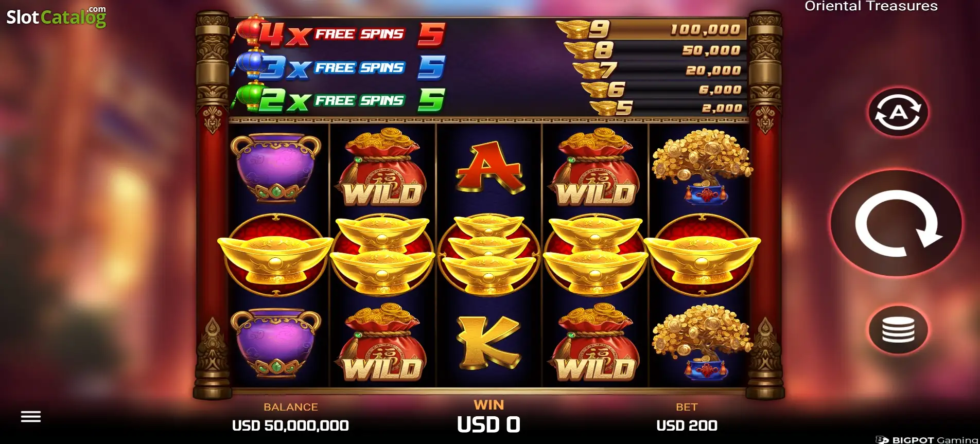Click the USD 50,000,000 balance display

point(290,425)
